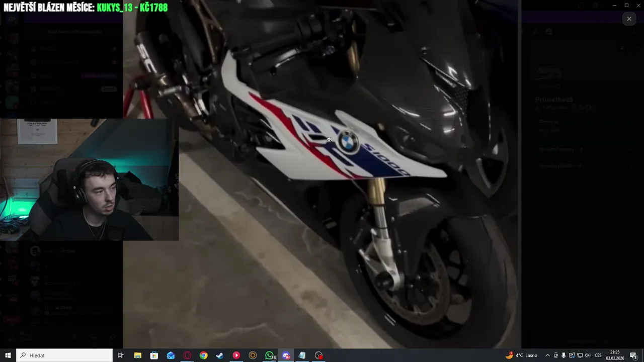The height and width of the screenshot is (362, 644).
Task: Expand the hidden system tray icons chevron
Action: click(547, 355)
